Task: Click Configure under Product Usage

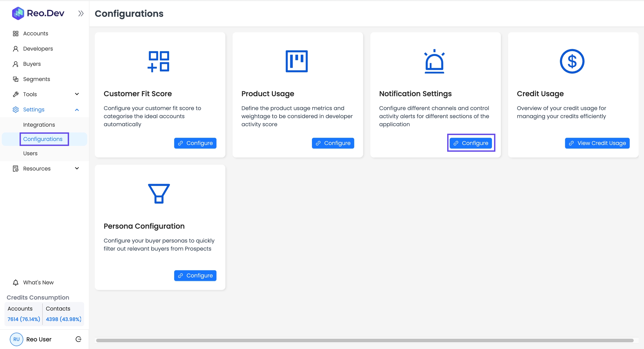Action: click(x=333, y=143)
